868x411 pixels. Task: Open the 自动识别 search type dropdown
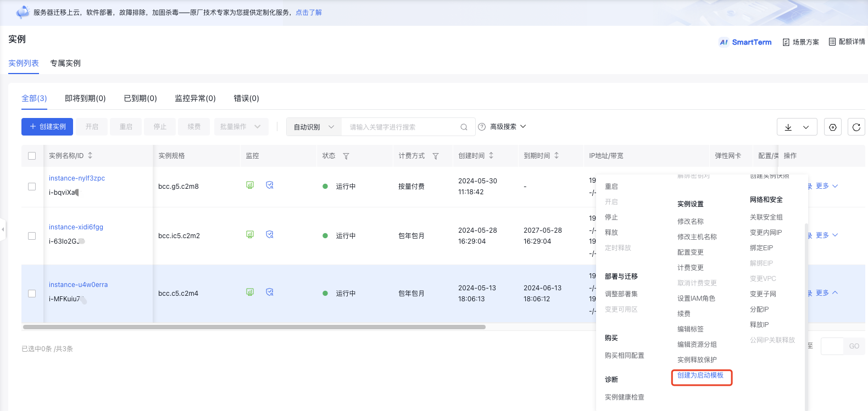coord(314,127)
